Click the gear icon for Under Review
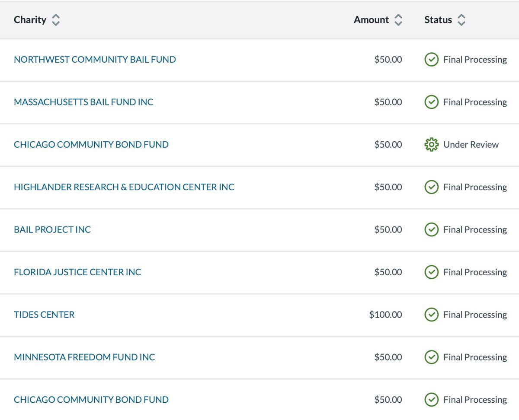The image size is (519, 420). (x=431, y=145)
